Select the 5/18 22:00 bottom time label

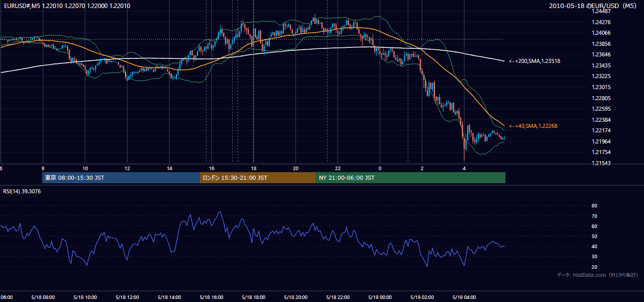338,297
